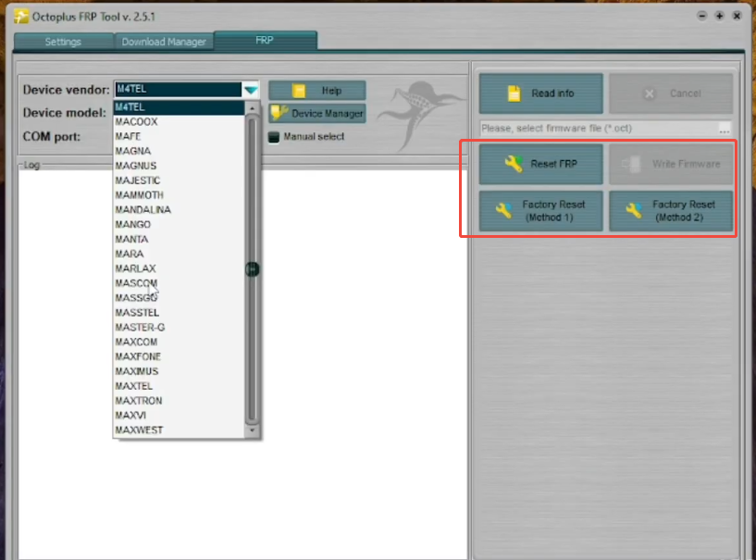Click the yellow Help note icon

[x=299, y=91]
